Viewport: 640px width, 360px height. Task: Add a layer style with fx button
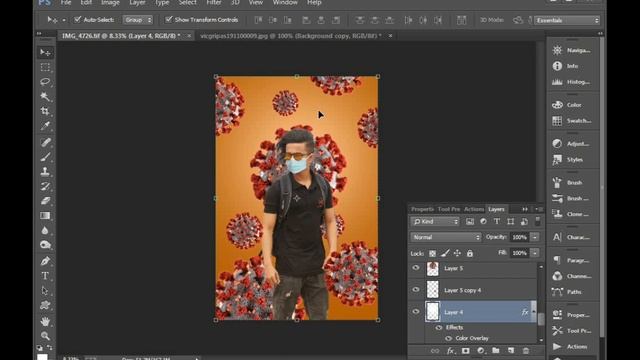point(450,351)
